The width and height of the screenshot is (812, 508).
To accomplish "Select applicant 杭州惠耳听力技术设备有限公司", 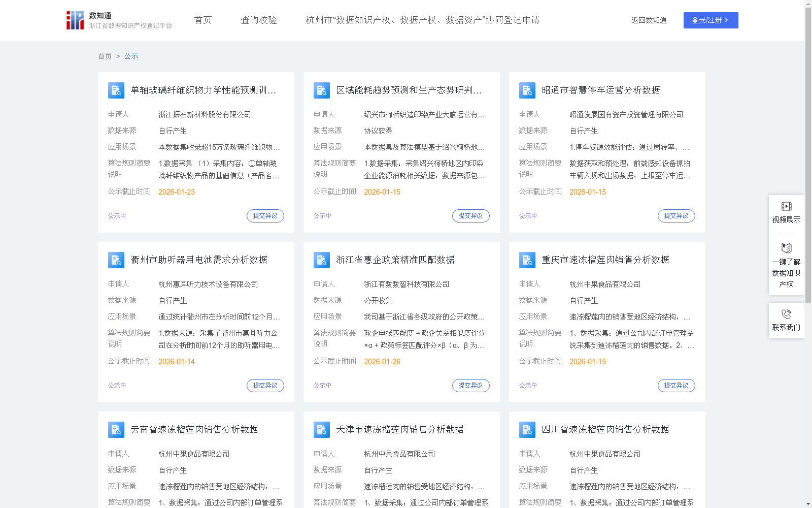I will 208,284.
